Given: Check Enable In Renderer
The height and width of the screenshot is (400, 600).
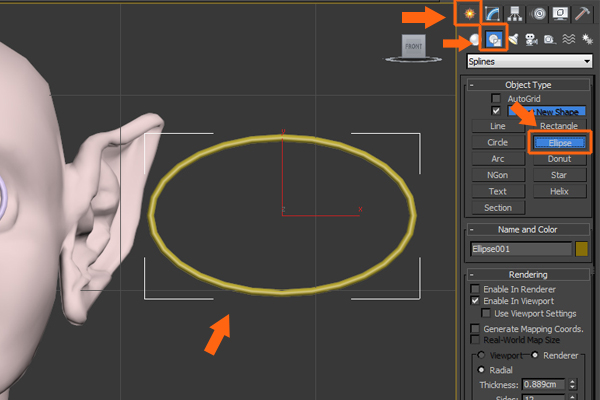Looking at the screenshot, I should [475, 289].
